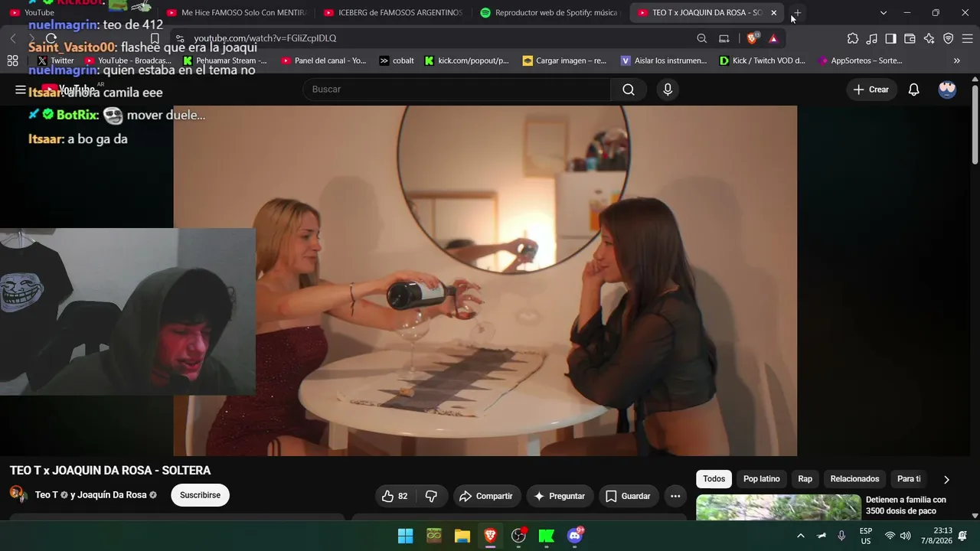The width and height of the screenshot is (980, 551).
Task: Click the Preguntar button
Action: [560, 496]
